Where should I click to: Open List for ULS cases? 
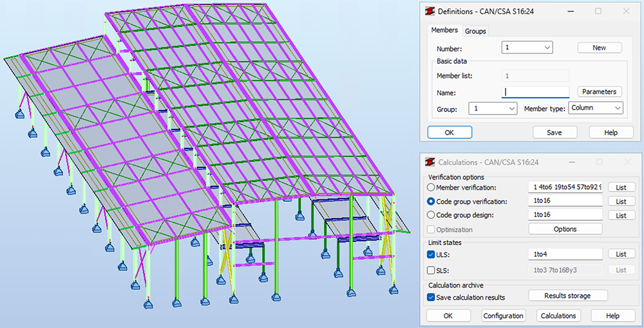[621, 254]
